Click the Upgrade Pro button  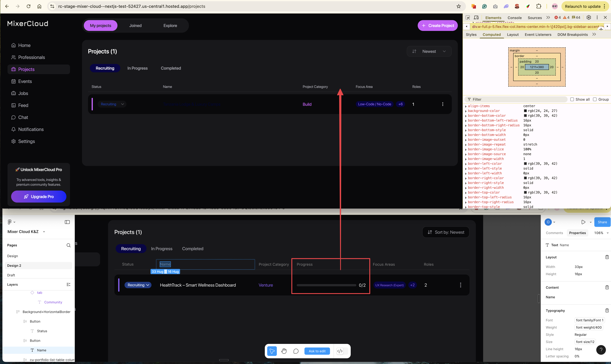(39, 196)
